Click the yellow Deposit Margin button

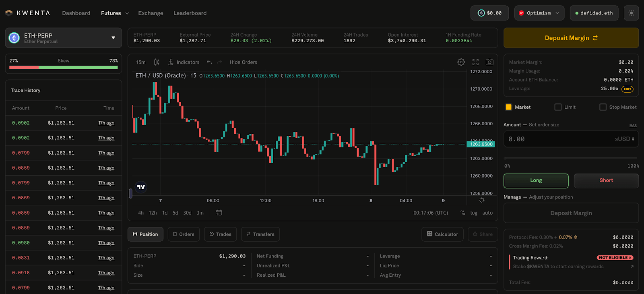[571, 38]
